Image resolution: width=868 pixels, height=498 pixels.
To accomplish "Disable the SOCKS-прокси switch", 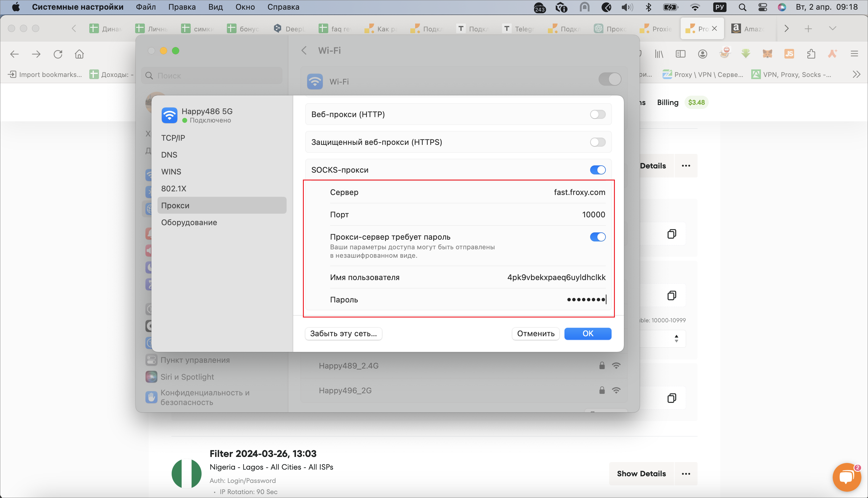I will pos(597,170).
